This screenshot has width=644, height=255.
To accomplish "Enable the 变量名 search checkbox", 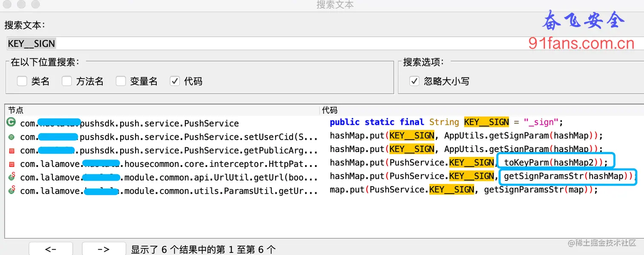I will (x=121, y=81).
